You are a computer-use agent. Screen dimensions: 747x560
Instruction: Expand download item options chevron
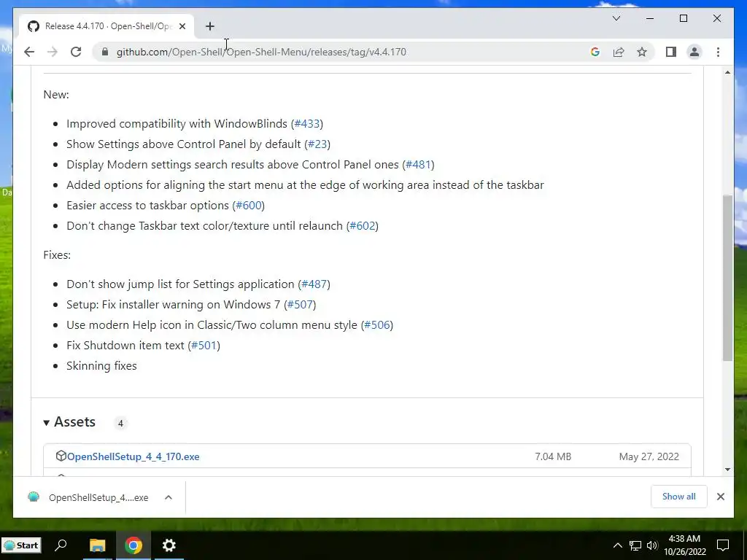coord(169,497)
